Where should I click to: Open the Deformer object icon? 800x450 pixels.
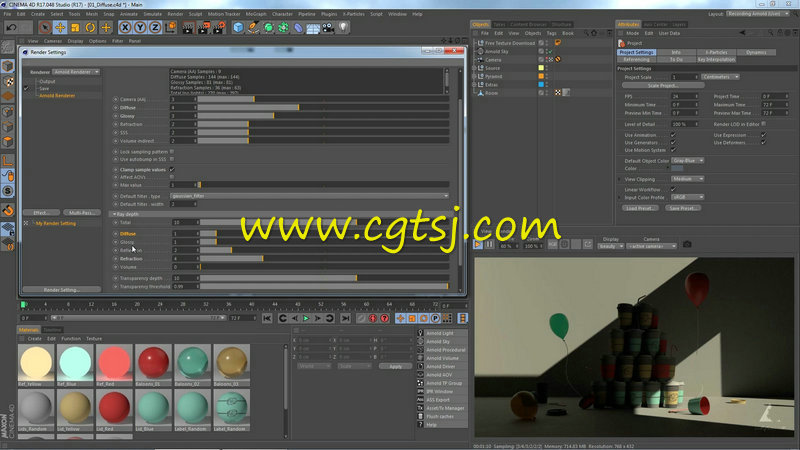pyautogui.click(x=298, y=28)
